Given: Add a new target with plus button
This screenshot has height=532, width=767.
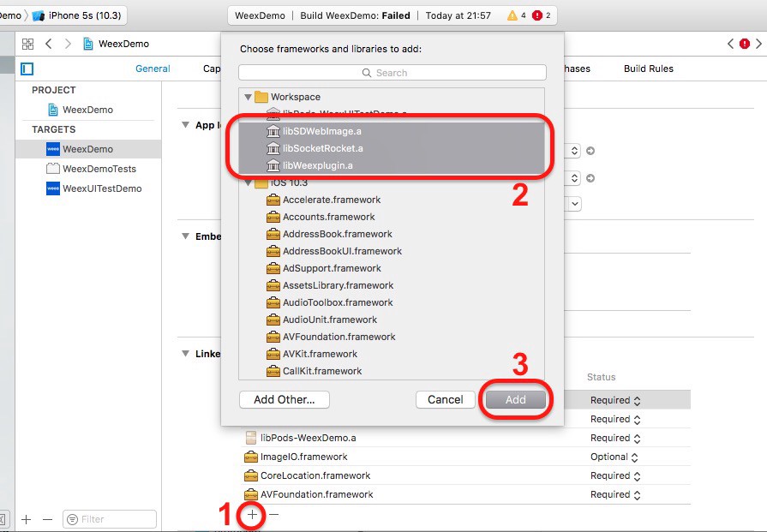Looking at the screenshot, I should pos(27,519).
